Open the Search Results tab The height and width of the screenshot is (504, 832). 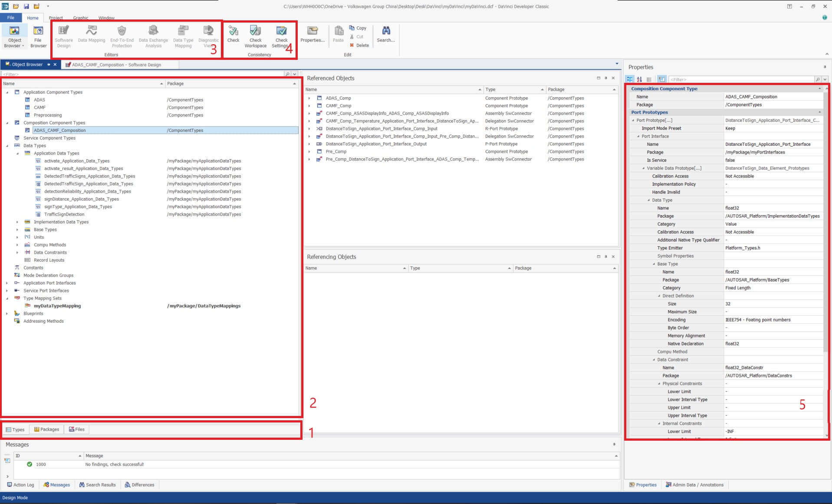[97, 485]
